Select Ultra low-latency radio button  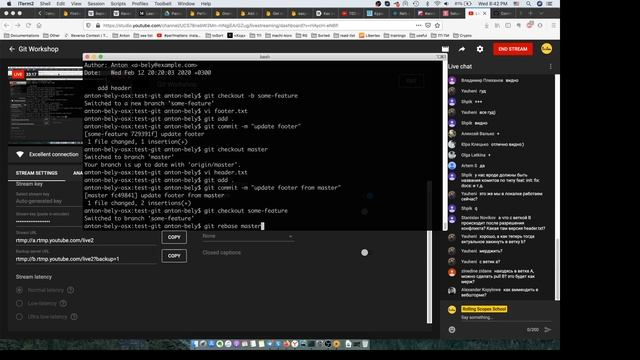click(19, 316)
